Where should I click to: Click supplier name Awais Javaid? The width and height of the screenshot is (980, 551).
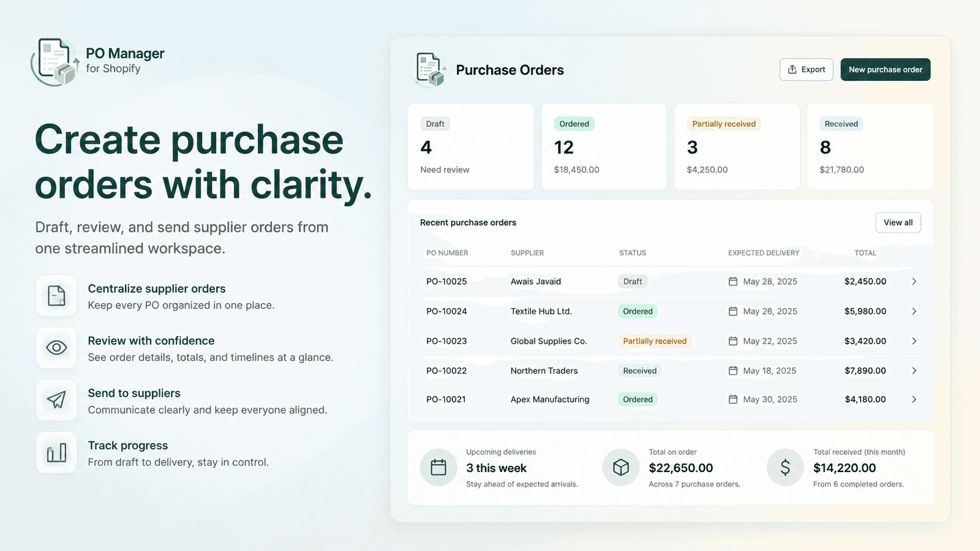(x=536, y=282)
